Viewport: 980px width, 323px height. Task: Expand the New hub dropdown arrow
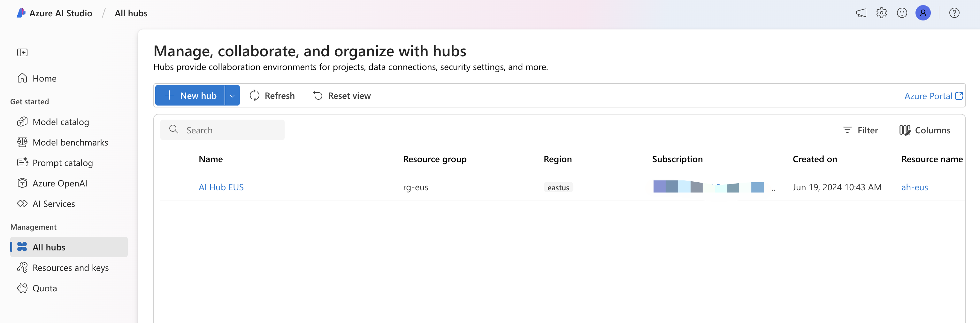[x=233, y=96]
